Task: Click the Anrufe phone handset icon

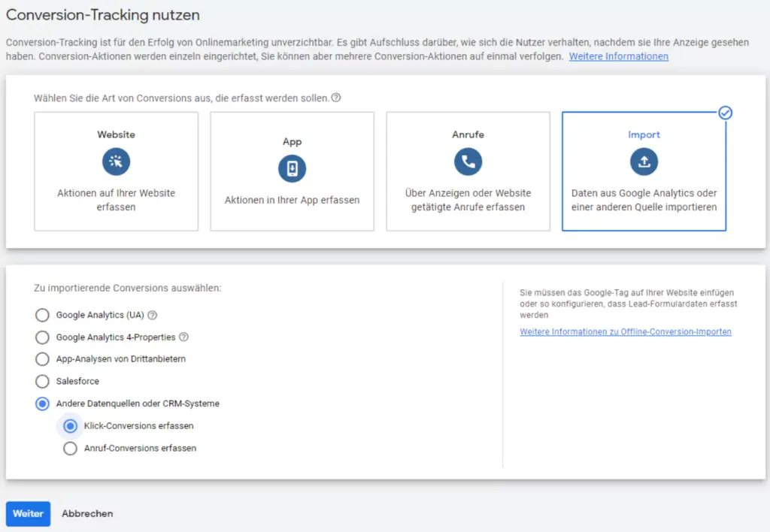Action: click(468, 162)
